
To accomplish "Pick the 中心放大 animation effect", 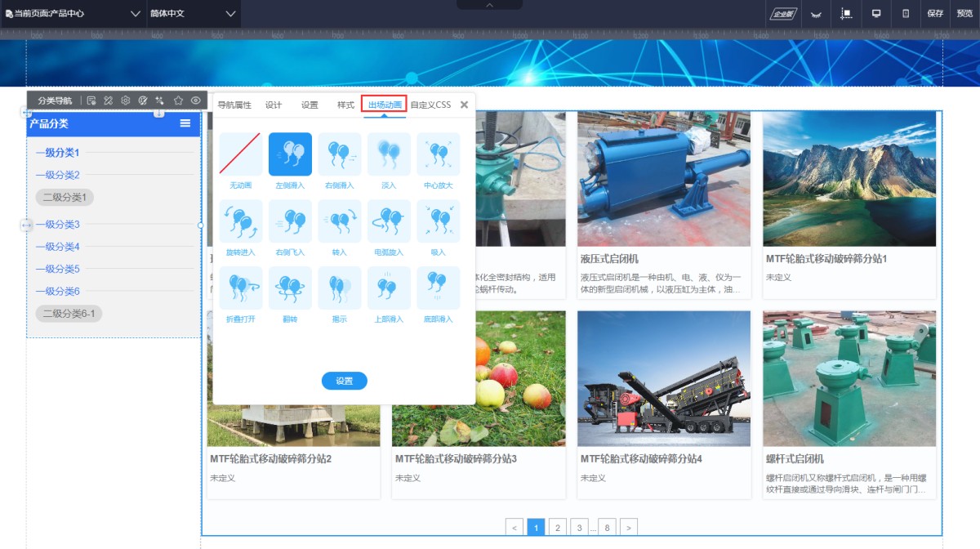I will 439,154.
